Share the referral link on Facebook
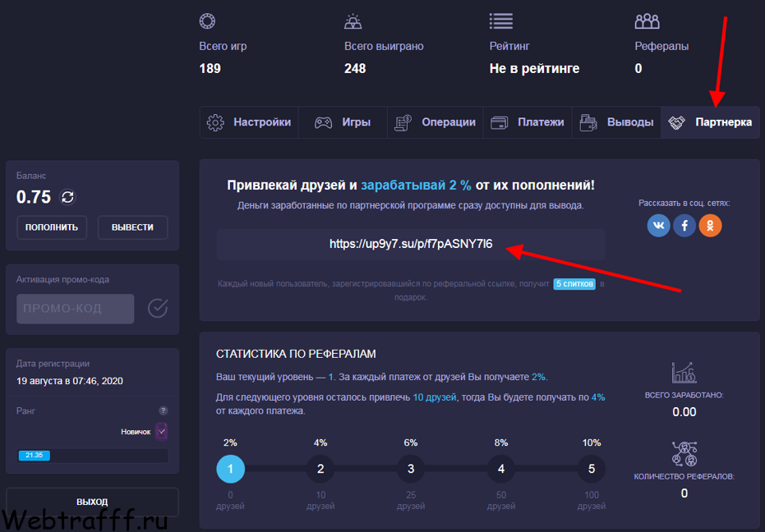 pyautogui.click(x=684, y=225)
